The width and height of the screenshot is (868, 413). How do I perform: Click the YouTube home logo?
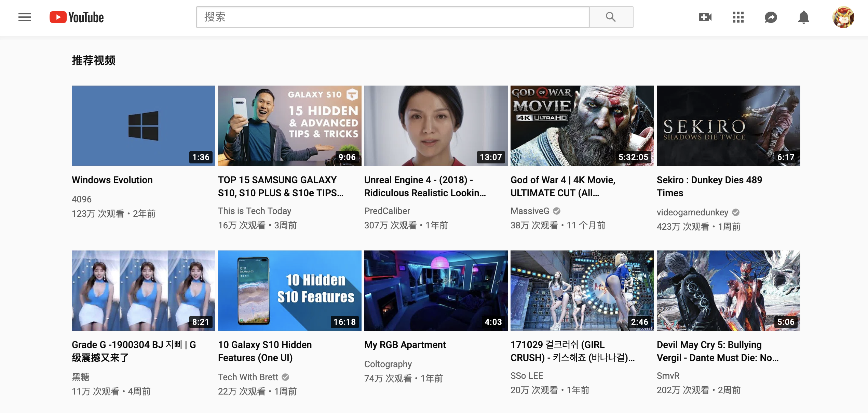point(77,17)
